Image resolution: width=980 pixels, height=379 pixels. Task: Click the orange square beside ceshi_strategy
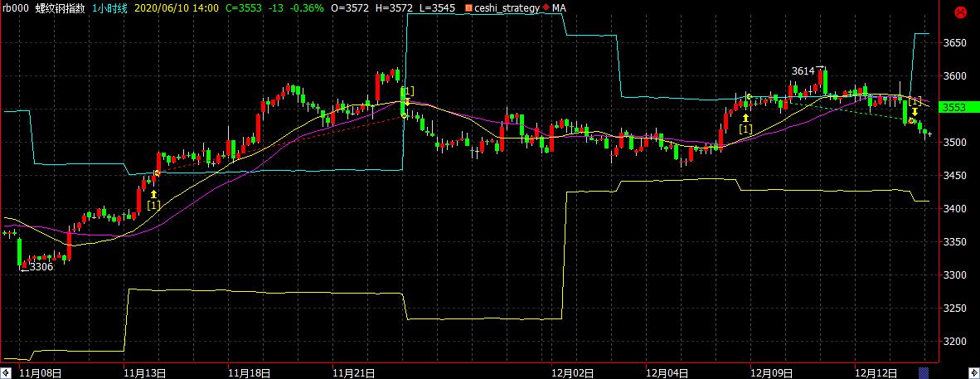pos(469,8)
